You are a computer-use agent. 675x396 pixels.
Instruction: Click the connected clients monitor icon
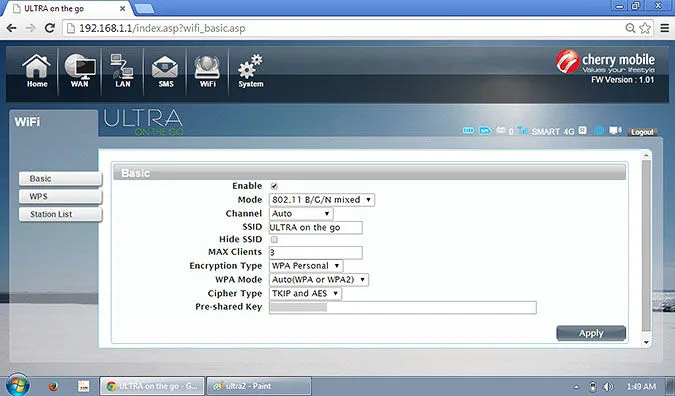coord(615,130)
